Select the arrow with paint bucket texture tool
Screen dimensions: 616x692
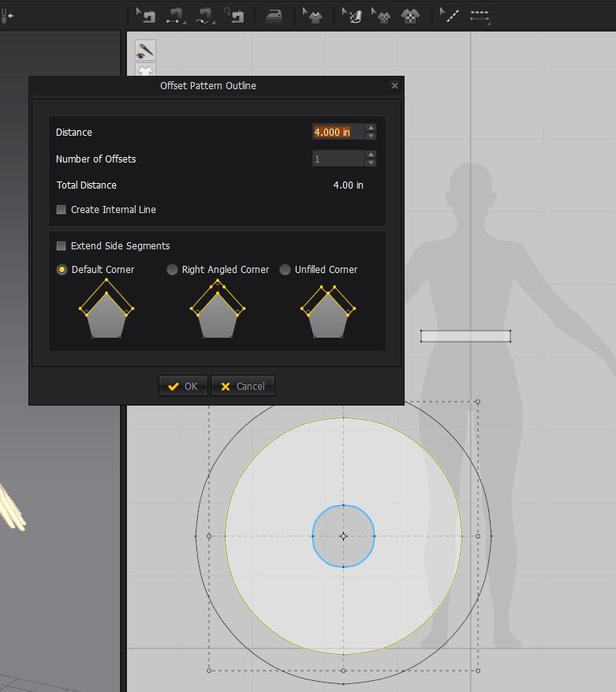point(352,16)
